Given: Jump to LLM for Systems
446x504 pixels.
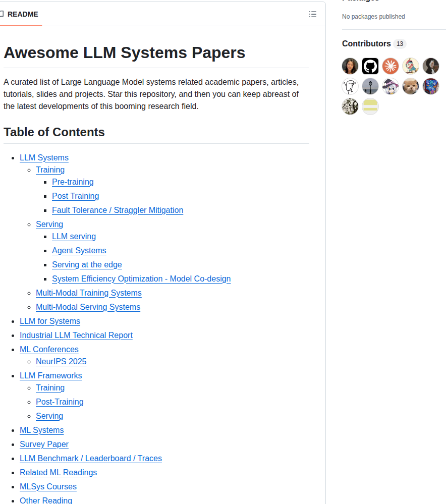Looking at the screenshot, I should coord(50,321).
